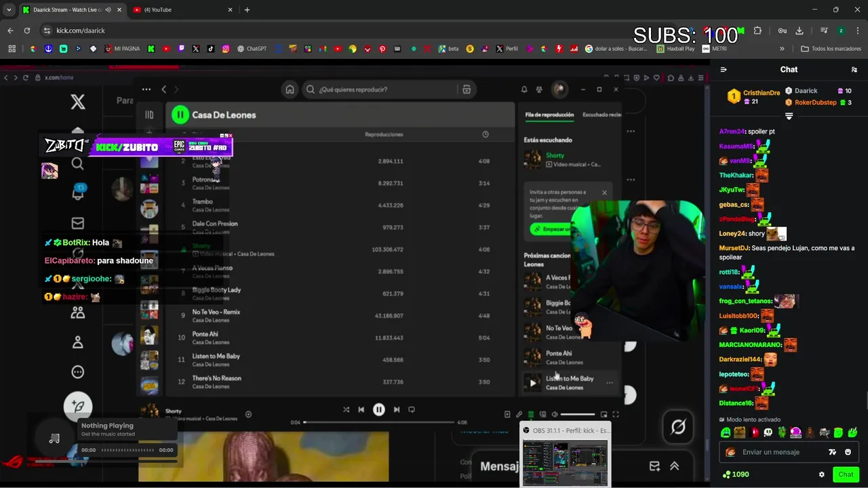
Task: Open channel points 1090 balance
Action: [736, 474]
